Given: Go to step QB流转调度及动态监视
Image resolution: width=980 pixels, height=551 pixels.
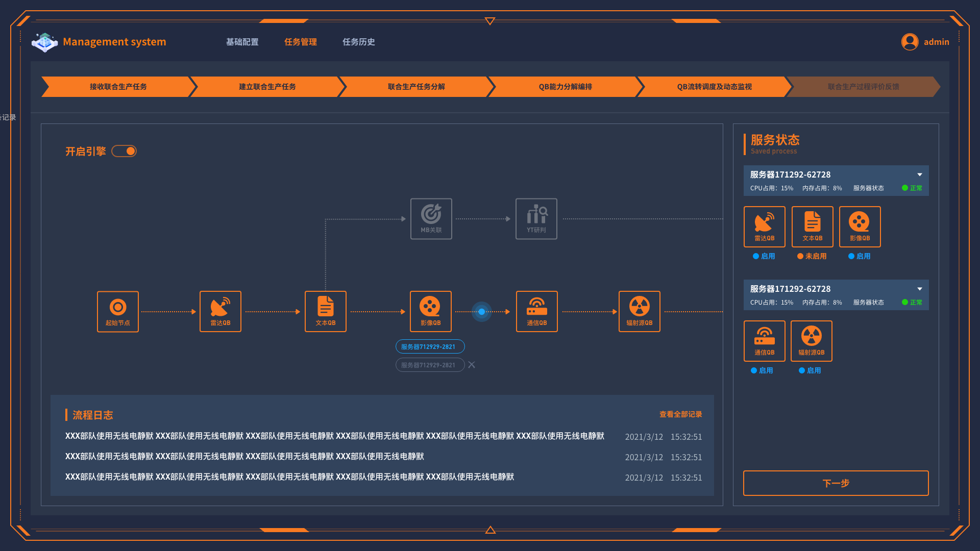Looking at the screenshot, I should coord(715,87).
